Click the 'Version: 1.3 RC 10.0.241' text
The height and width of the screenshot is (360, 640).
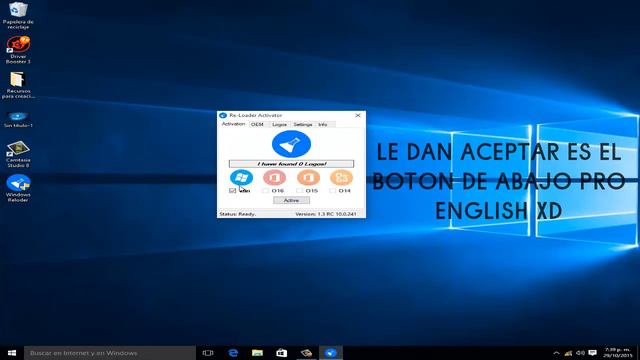pyautogui.click(x=326, y=214)
